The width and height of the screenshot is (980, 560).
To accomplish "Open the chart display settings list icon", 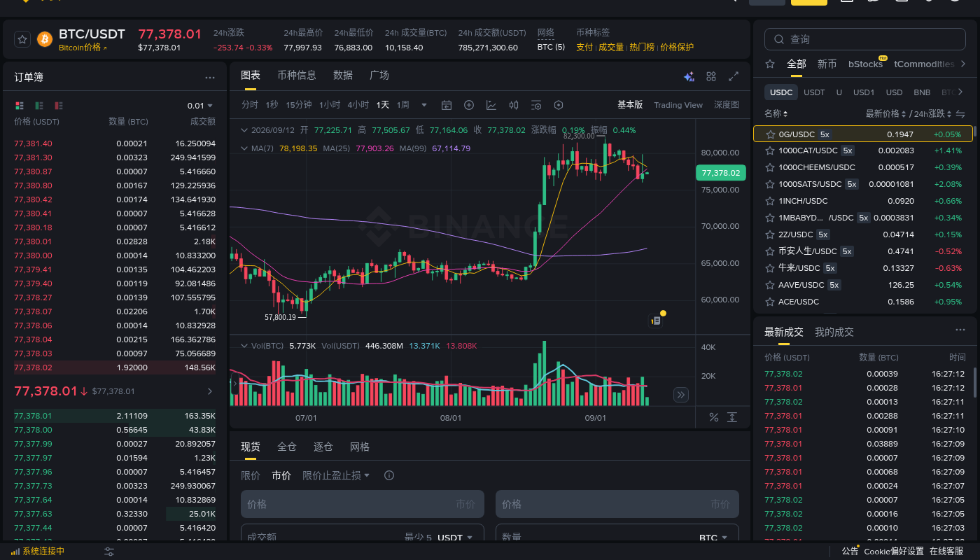I will click(536, 105).
